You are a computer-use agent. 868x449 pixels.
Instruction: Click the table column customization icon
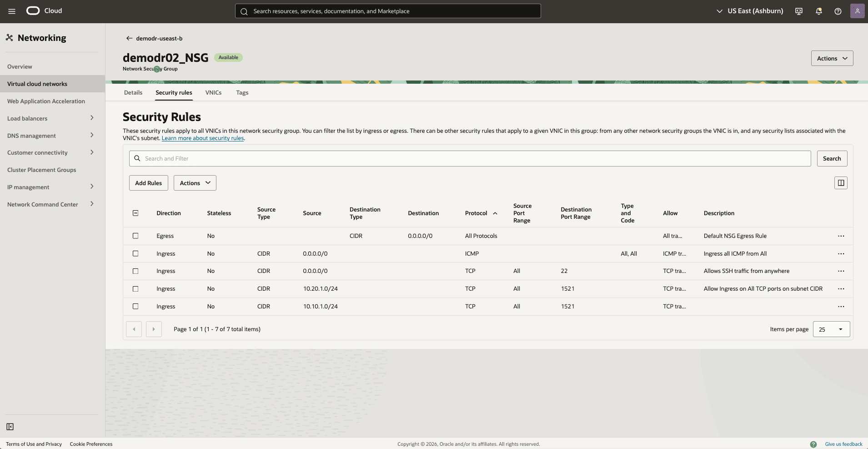click(x=840, y=182)
